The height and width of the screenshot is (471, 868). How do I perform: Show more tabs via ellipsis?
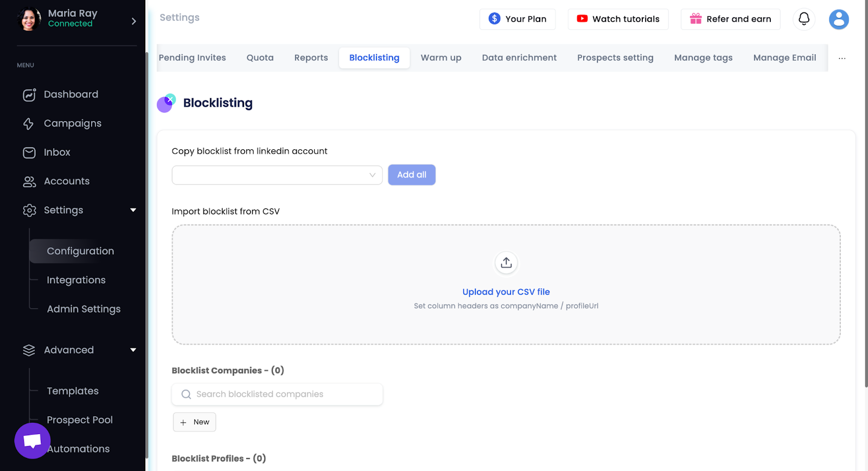tap(841, 58)
